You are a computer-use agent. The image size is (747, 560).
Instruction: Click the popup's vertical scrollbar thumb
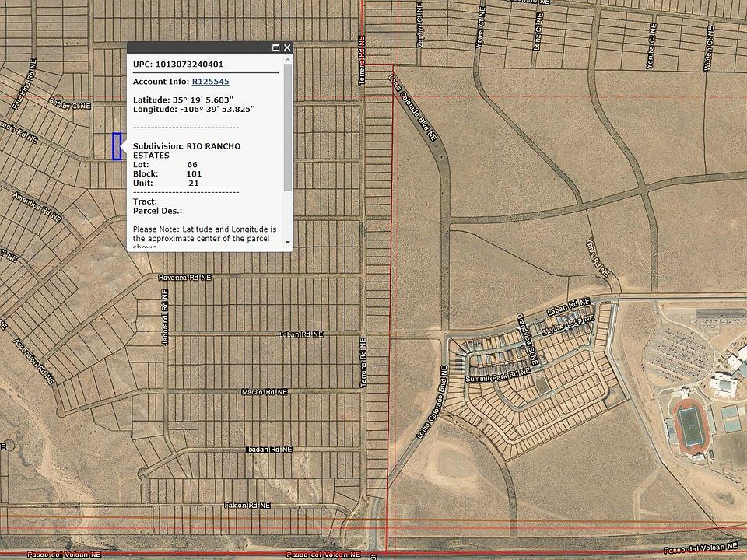click(x=288, y=128)
